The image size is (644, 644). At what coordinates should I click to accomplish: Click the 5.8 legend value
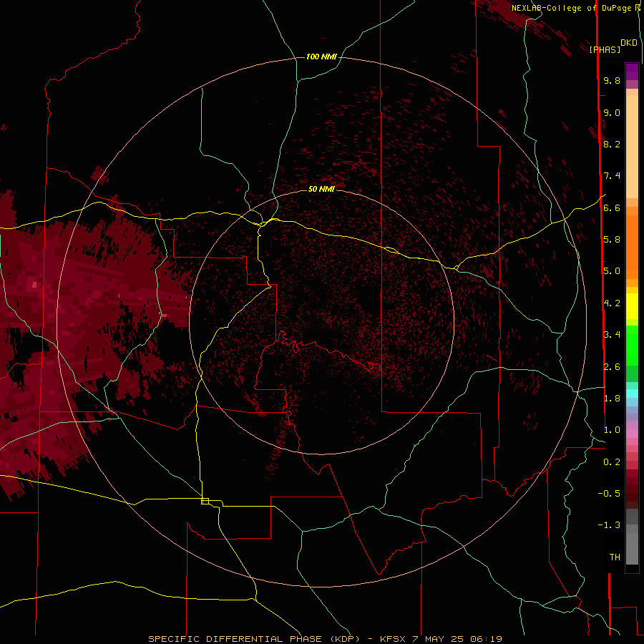(612, 240)
